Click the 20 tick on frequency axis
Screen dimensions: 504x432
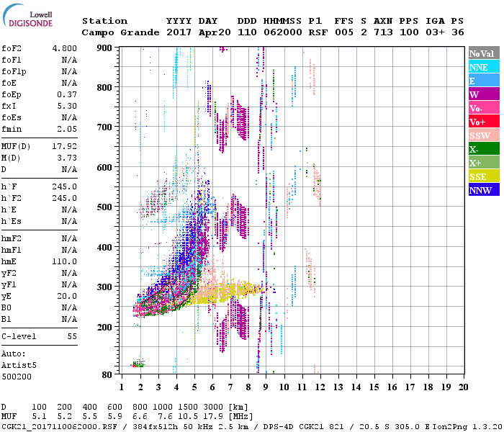click(463, 387)
